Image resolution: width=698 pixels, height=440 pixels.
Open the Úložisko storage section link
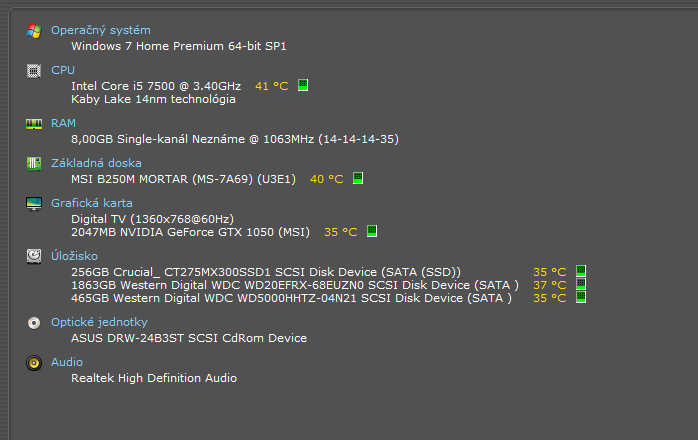point(74,256)
